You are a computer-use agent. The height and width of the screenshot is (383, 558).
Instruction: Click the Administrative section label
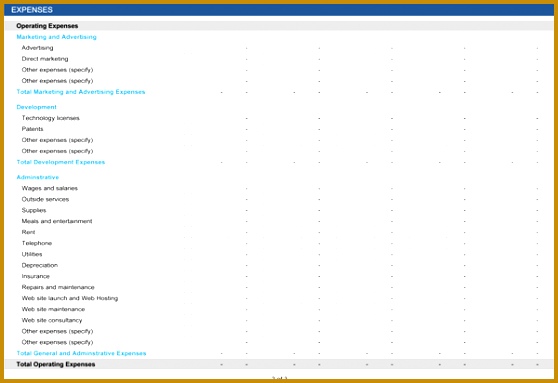[38, 177]
